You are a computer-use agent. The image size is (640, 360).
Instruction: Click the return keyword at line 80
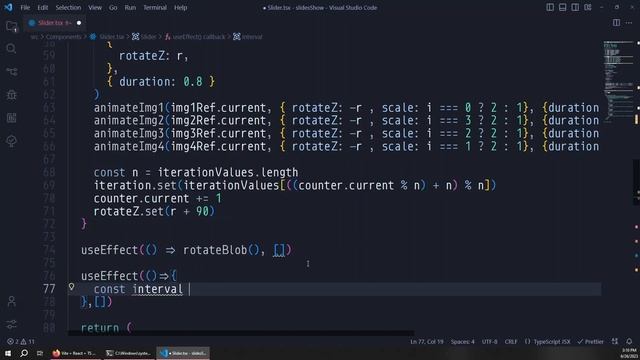coord(100,327)
